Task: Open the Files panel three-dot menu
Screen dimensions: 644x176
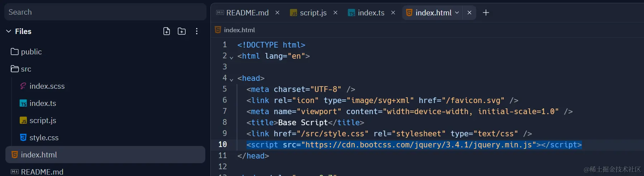Action: point(197,31)
